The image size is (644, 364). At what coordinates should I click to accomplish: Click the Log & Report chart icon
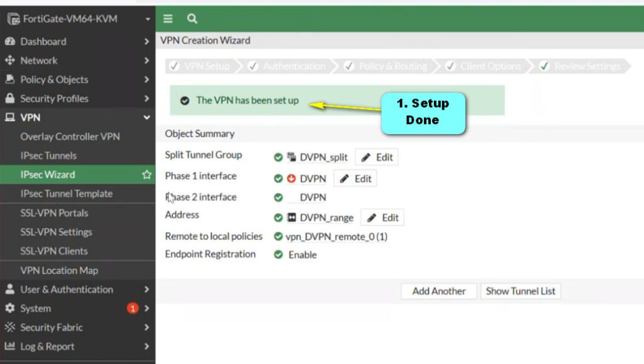tap(10, 346)
